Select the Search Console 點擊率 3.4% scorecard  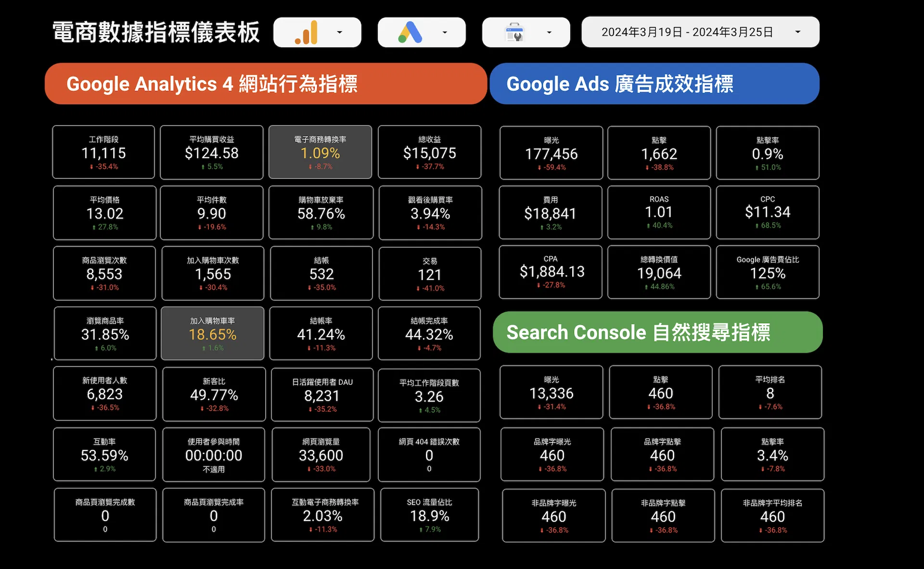[x=773, y=454]
